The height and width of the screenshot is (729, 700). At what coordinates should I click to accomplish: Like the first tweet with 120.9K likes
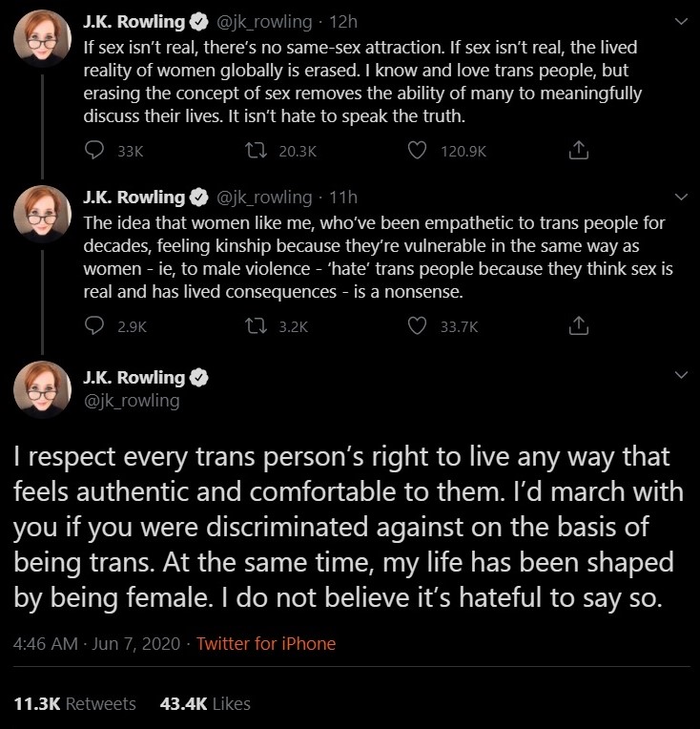416,150
